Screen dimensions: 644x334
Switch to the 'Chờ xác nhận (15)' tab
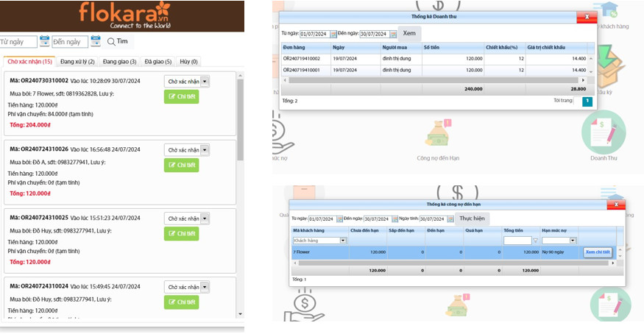point(29,62)
